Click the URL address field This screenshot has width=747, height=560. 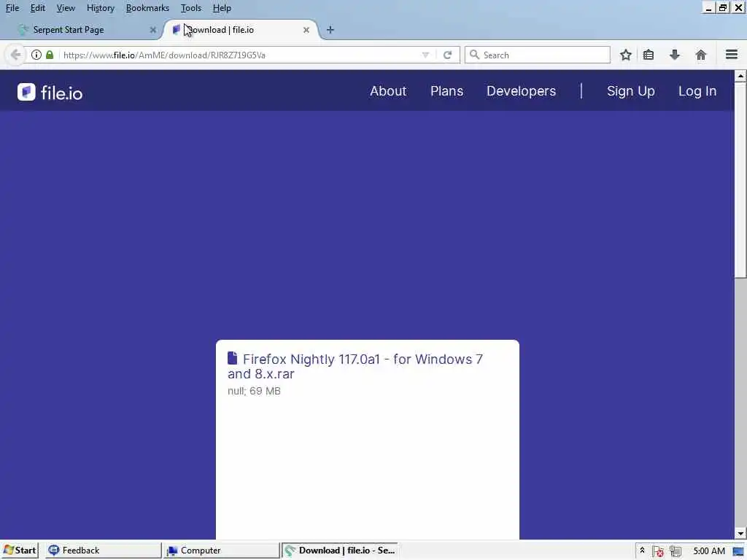(x=241, y=55)
